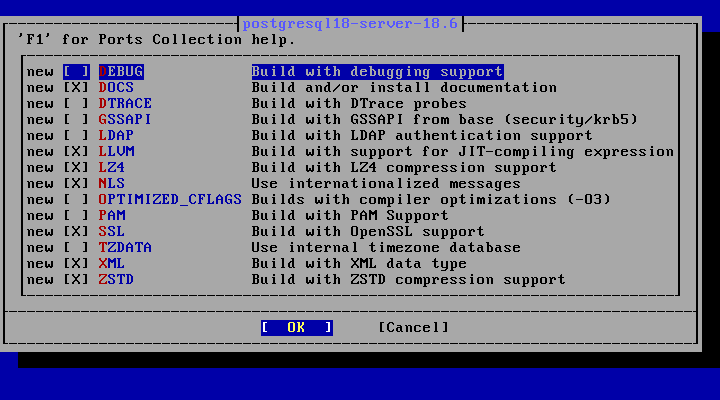
Task: Enable the TZDATA checkbox
Action: tap(76, 248)
